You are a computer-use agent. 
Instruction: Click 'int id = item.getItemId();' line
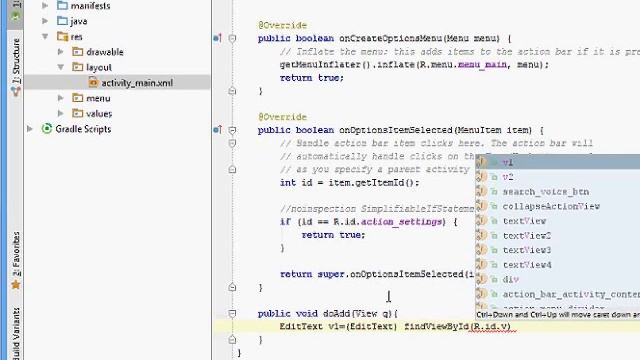(x=349, y=183)
